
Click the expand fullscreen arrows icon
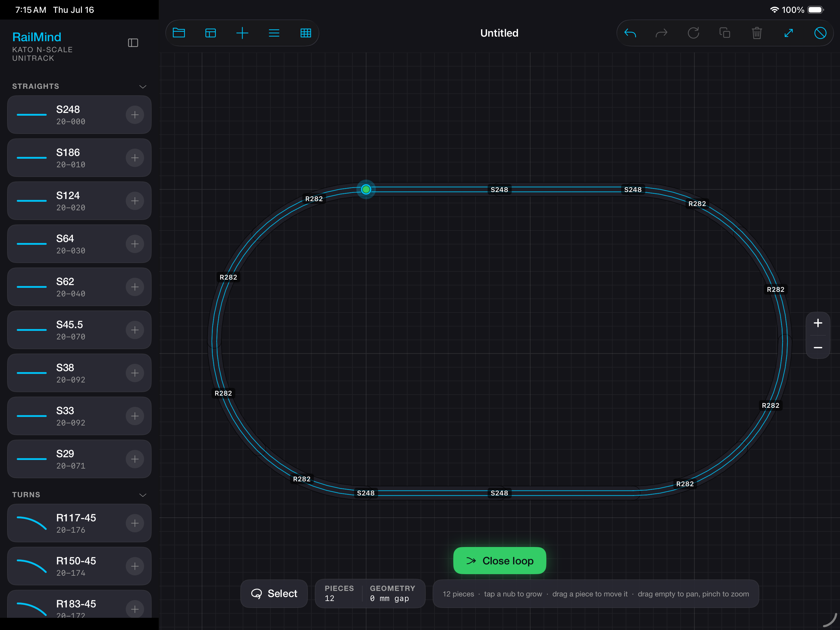[x=789, y=33]
